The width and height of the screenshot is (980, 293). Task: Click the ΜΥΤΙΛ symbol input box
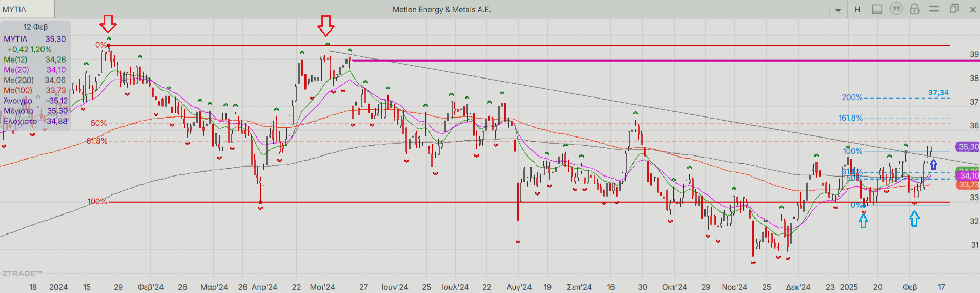27,9
